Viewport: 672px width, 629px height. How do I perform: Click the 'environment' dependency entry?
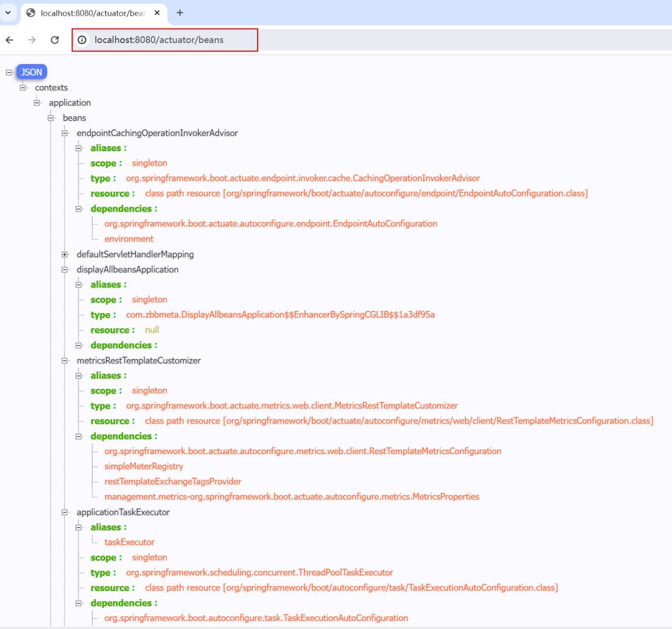click(x=129, y=239)
